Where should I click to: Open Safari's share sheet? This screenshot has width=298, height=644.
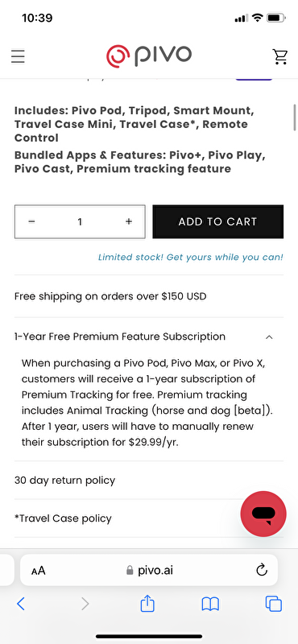pos(147,604)
